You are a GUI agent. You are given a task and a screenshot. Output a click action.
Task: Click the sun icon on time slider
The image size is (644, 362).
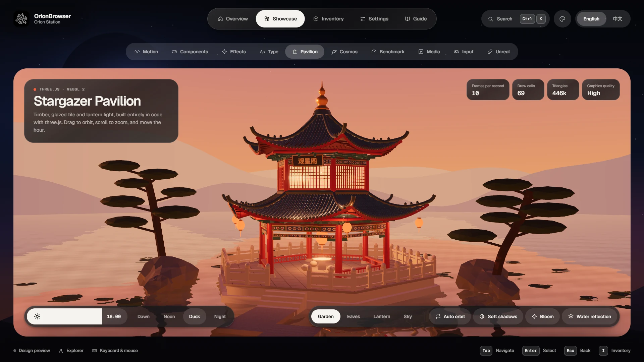click(37, 316)
